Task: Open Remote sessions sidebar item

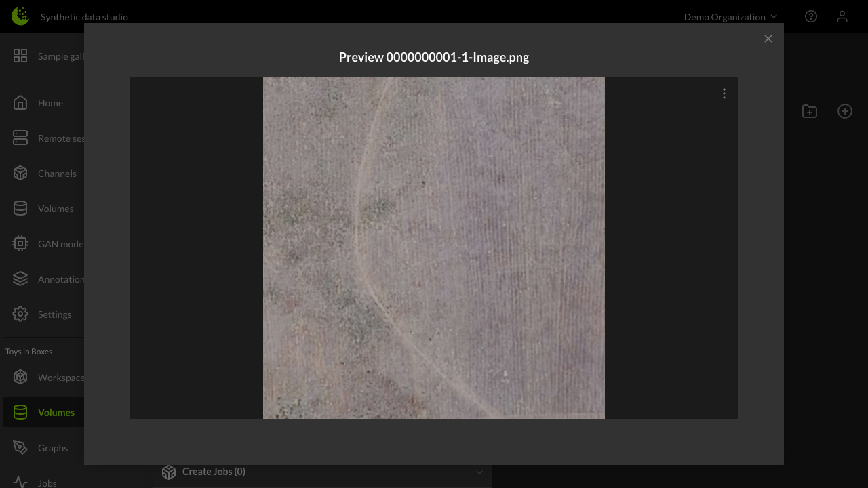Action: (47, 138)
